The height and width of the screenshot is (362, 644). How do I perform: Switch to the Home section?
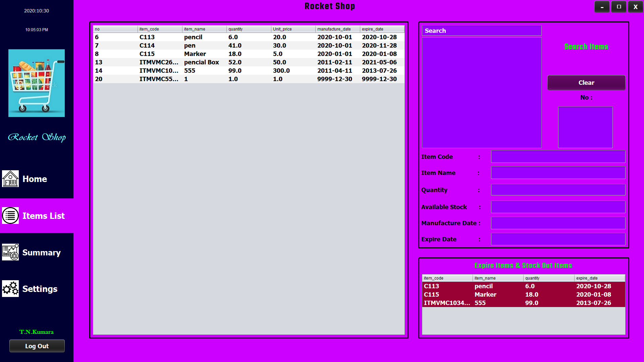click(x=35, y=179)
